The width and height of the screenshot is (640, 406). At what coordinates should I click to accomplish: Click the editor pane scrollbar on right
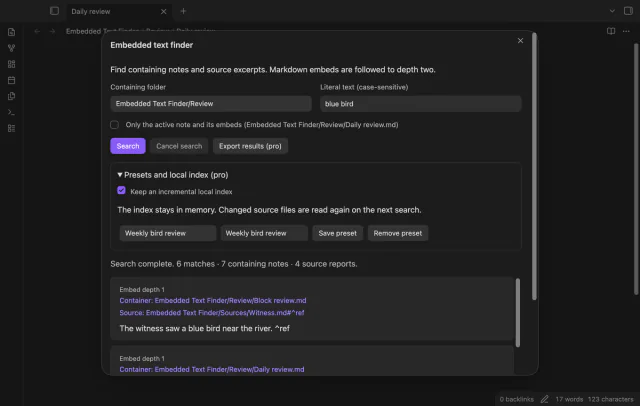636,169
